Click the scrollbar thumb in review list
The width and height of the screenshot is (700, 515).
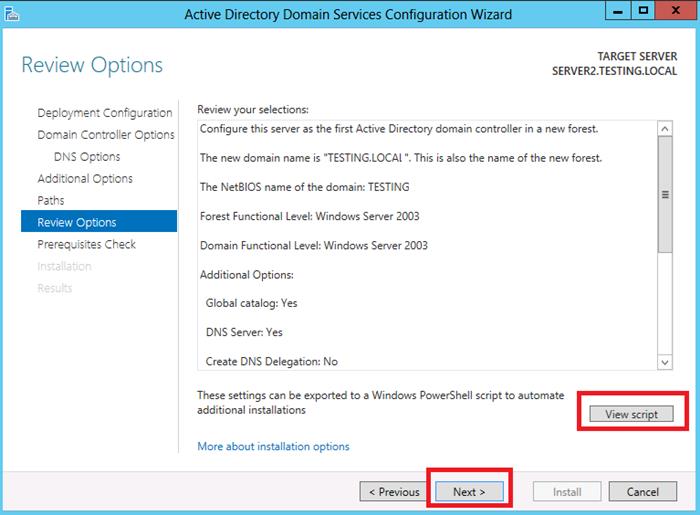(x=665, y=195)
